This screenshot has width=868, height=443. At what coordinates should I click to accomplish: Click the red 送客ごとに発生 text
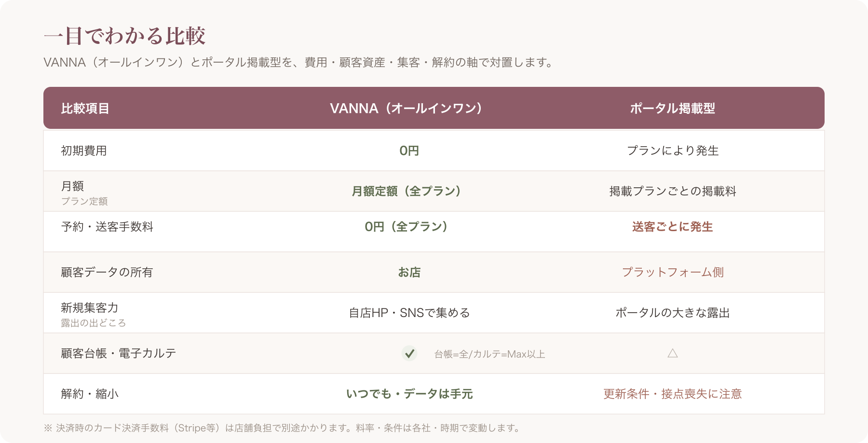click(x=673, y=227)
